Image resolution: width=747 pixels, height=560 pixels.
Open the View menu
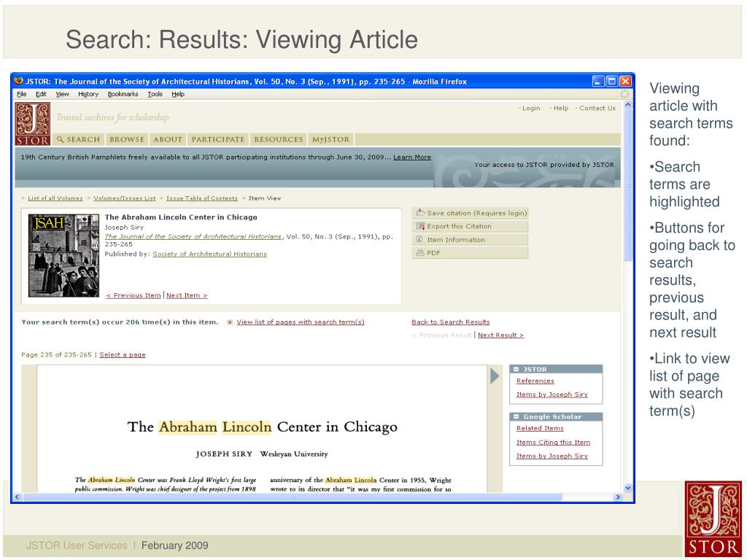coord(63,94)
